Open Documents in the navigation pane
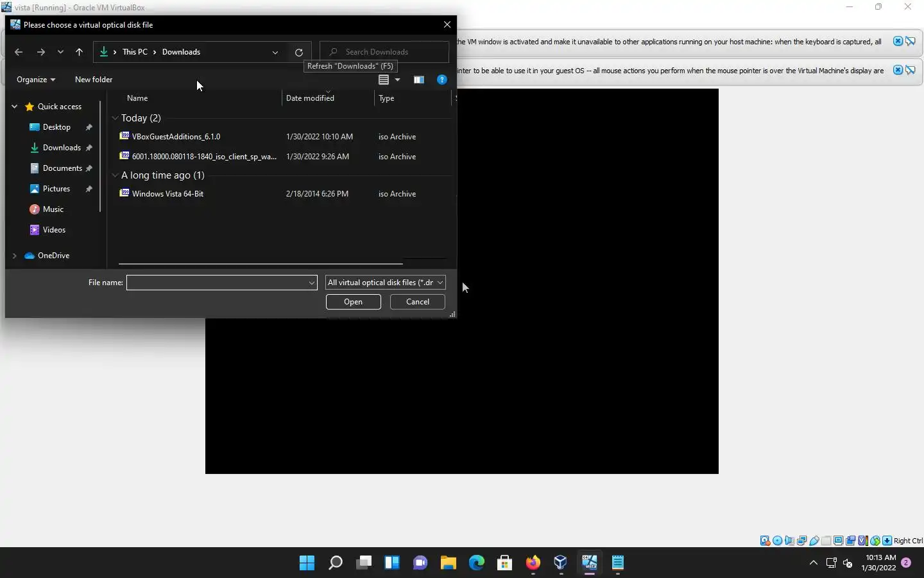 pyautogui.click(x=62, y=168)
